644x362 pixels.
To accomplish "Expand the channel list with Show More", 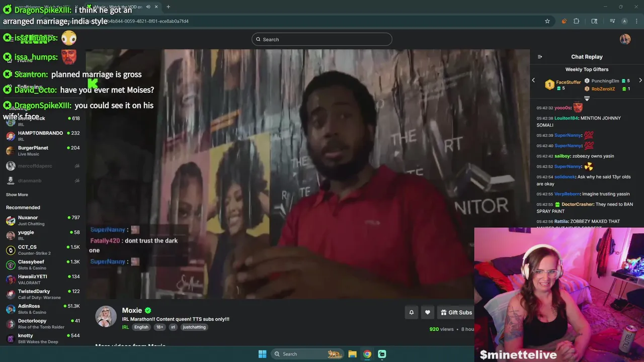I will point(17,195).
